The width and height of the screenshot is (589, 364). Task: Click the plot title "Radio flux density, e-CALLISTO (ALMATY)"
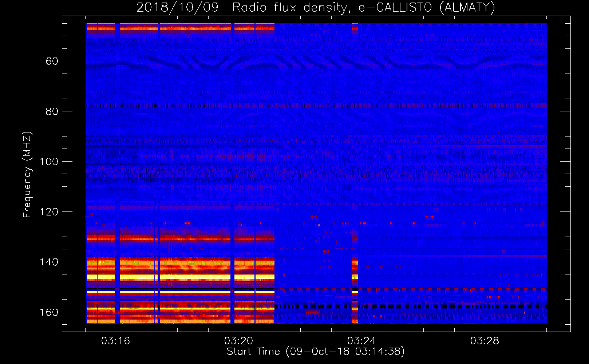[364, 7]
